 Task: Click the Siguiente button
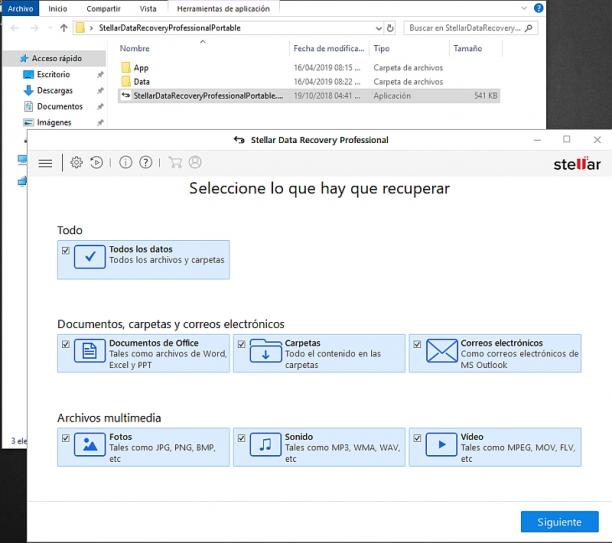click(559, 522)
